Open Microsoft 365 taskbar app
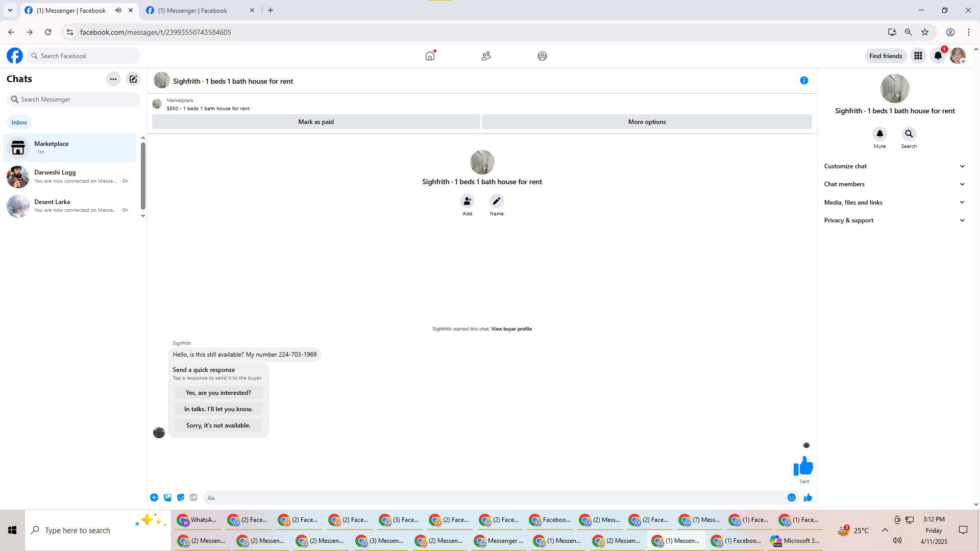Image resolution: width=980 pixels, height=551 pixels. (796, 541)
